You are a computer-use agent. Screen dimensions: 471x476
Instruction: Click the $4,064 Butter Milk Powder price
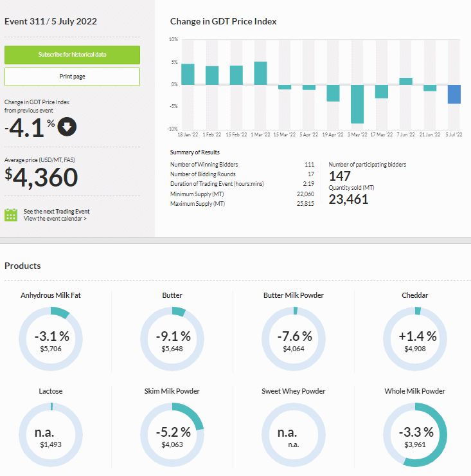pos(294,349)
